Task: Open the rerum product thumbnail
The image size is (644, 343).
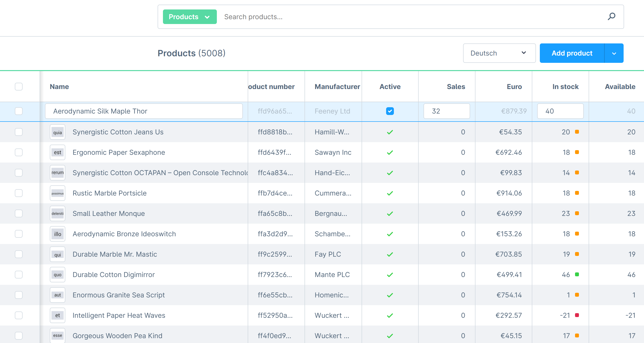Action: click(x=58, y=172)
